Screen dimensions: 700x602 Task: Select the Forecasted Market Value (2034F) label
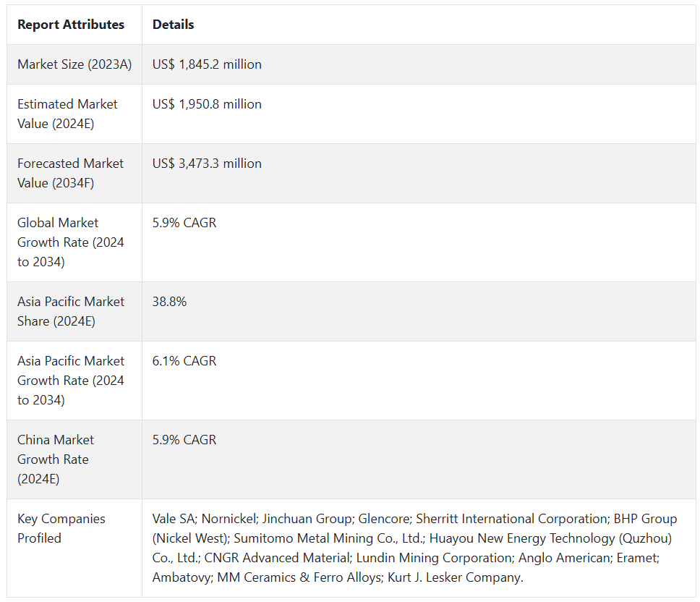70,173
